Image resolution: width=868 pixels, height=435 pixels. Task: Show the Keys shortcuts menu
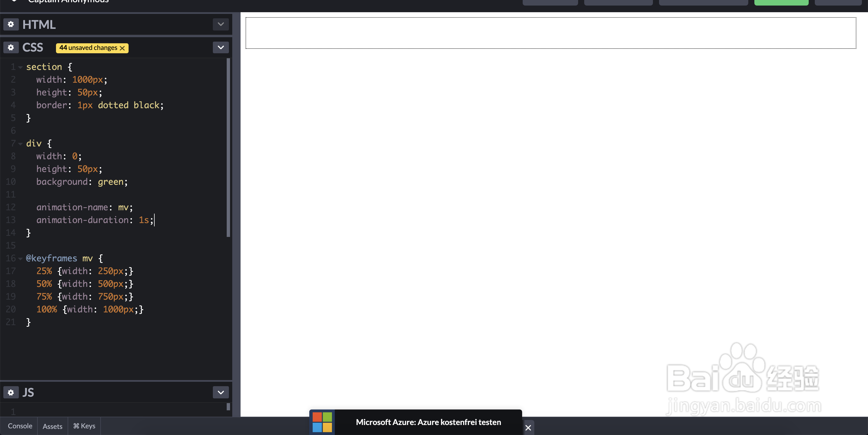point(84,426)
